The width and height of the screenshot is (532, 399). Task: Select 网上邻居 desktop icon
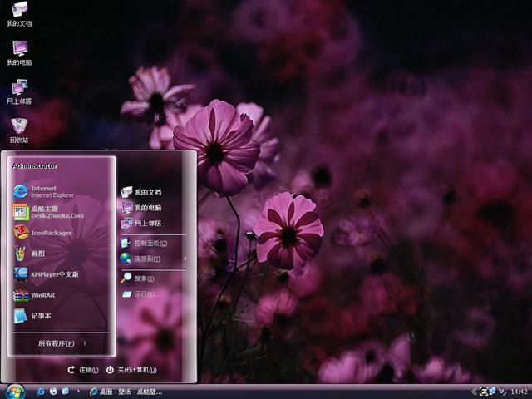19,92
